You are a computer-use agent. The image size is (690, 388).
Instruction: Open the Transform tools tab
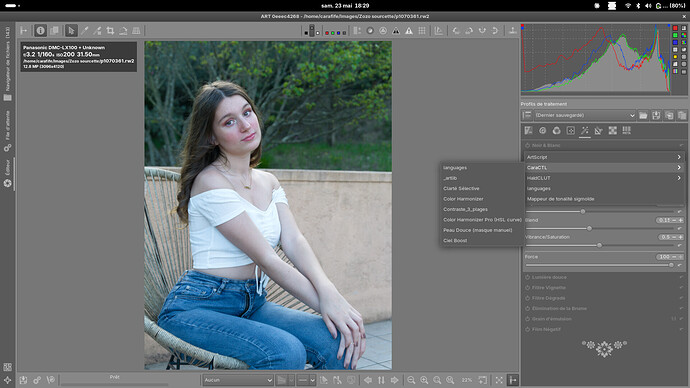[x=598, y=130]
